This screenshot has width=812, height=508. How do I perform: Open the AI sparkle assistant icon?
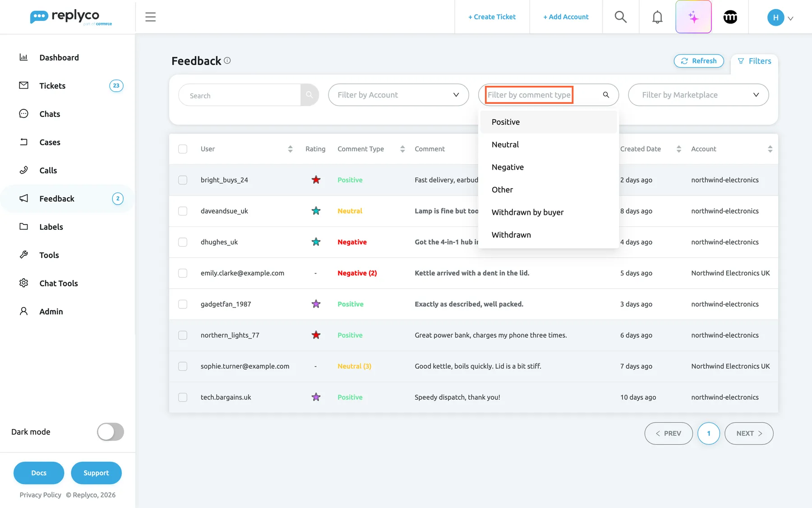693,17
